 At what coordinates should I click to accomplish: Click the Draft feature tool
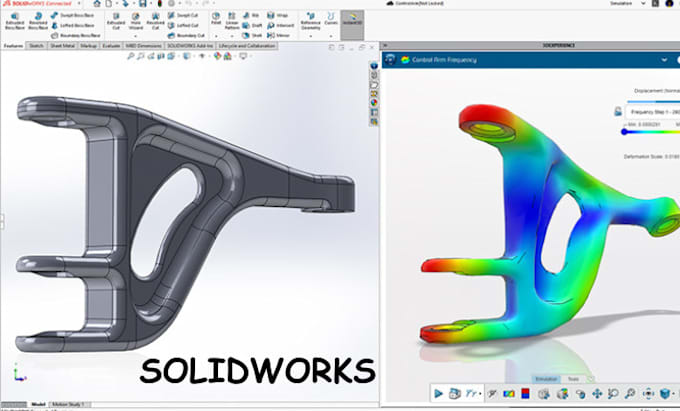[x=252, y=26]
